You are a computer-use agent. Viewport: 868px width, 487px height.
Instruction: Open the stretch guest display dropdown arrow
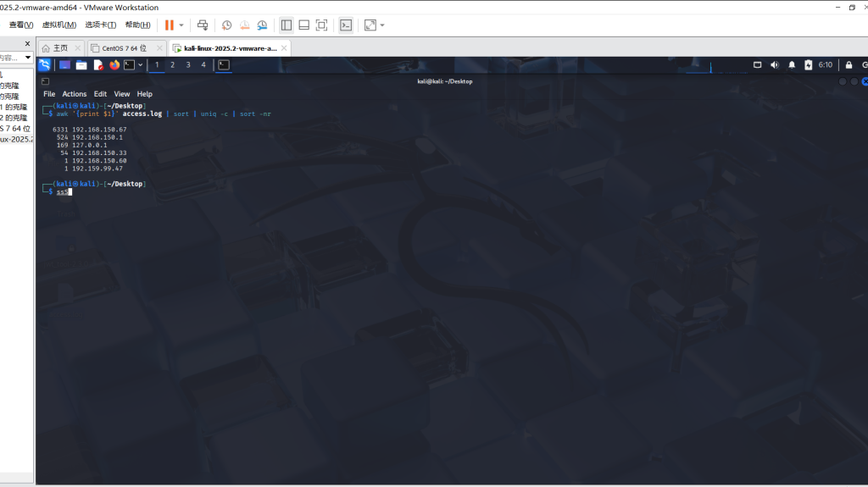(382, 25)
